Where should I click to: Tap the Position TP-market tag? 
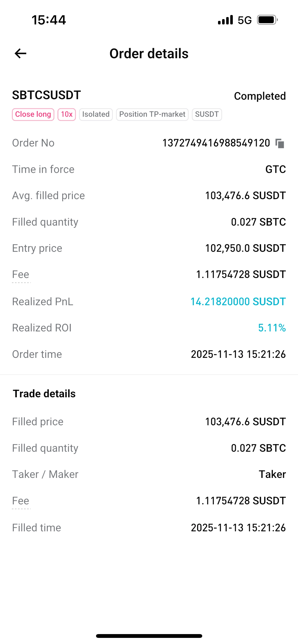[152, 114]
